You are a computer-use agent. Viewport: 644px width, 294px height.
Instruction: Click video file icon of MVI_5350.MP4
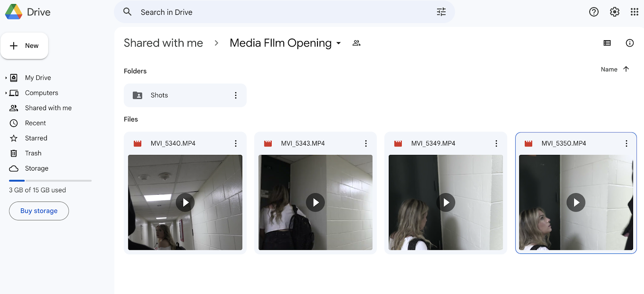point(528,144)
